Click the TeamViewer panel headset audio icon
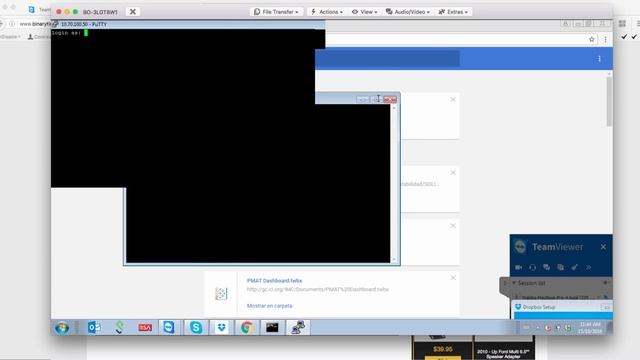 tap(533, 267)
